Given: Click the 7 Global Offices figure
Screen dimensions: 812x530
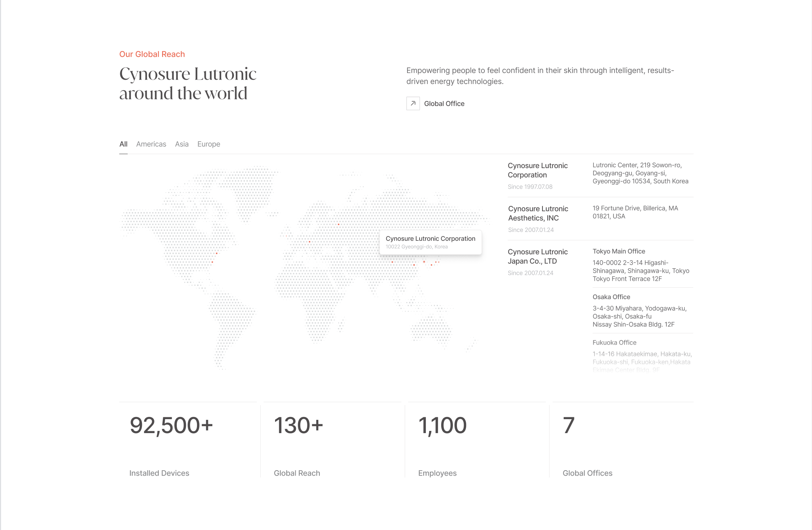Looking at the screenshot, I should (x=568, y=425).
